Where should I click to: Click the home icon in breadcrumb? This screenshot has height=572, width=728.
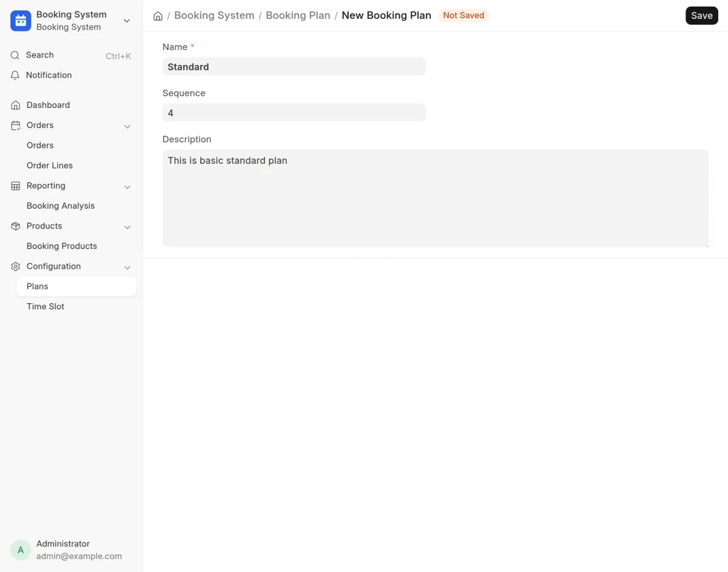[158, 16]
